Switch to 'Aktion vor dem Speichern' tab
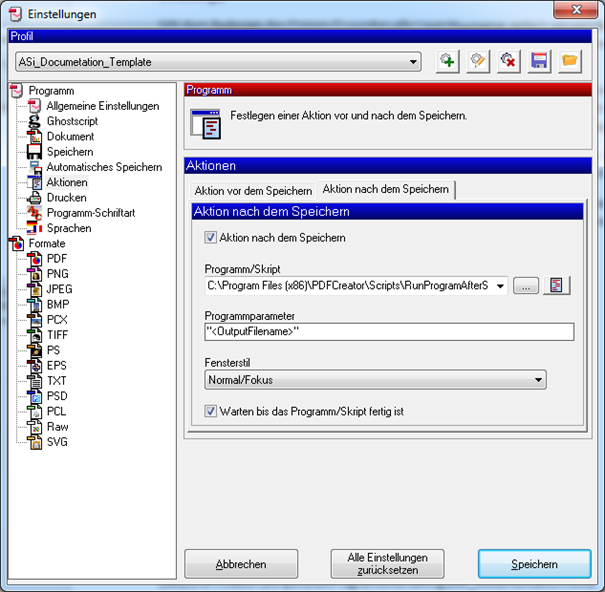The image size is (605, 592). 253,190
